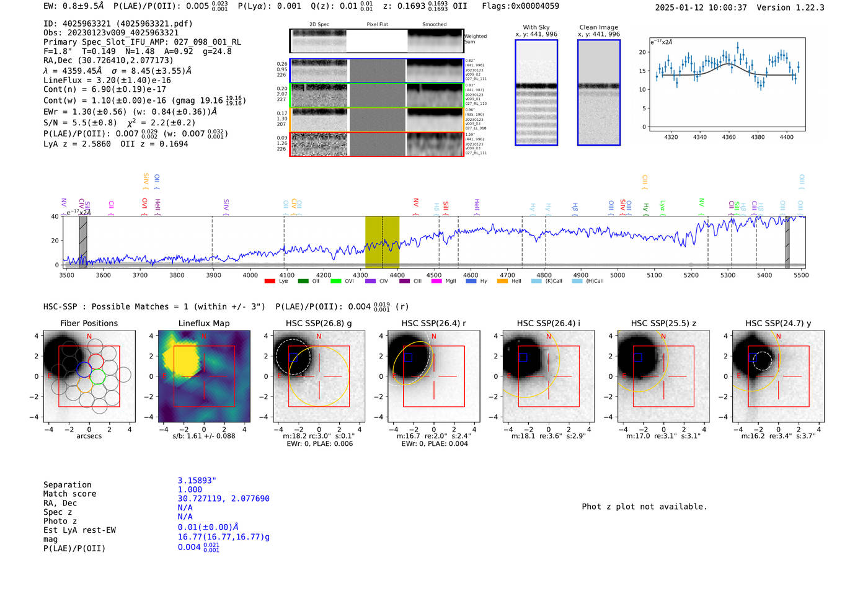Click the (K)CaII legend swatch

click(x=536, y=282)
